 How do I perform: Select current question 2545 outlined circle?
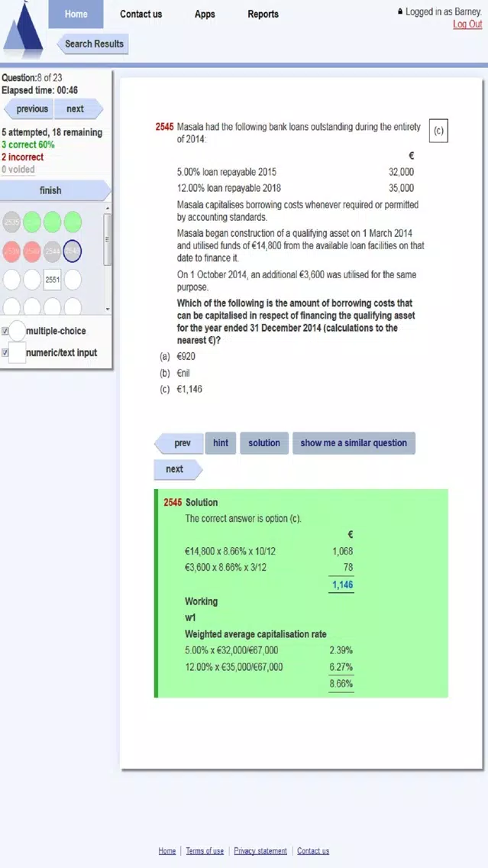point(73,251)
